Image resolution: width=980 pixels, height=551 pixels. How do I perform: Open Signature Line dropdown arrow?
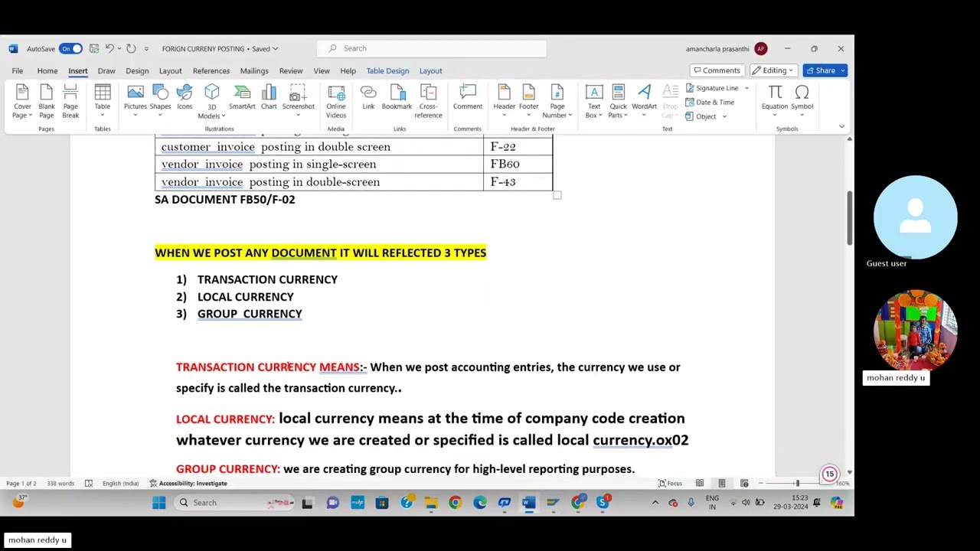[x=746, y=88]
